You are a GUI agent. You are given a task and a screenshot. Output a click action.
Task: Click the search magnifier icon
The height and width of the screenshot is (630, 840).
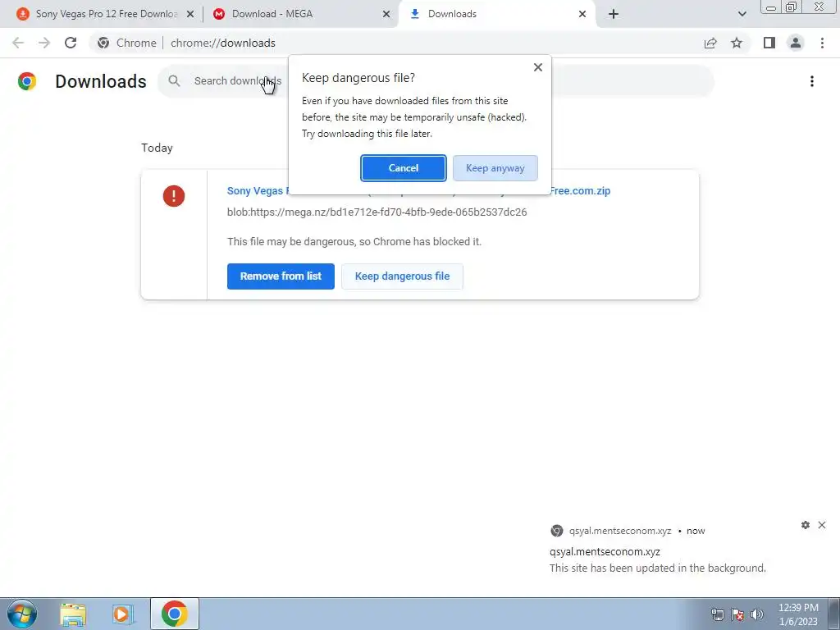click(x=174, y=81)
